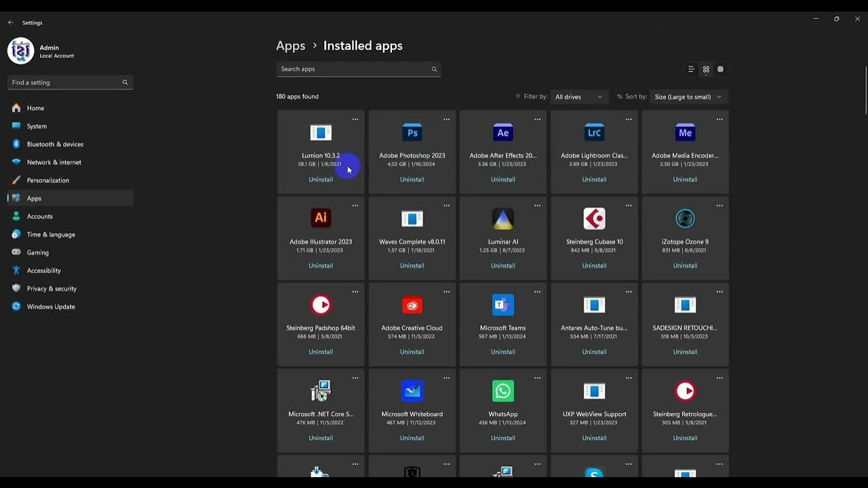The width and height of the screenshot is (868, 488).
Task: Go back with the Settings back arrow
Action: click(10, 22)
